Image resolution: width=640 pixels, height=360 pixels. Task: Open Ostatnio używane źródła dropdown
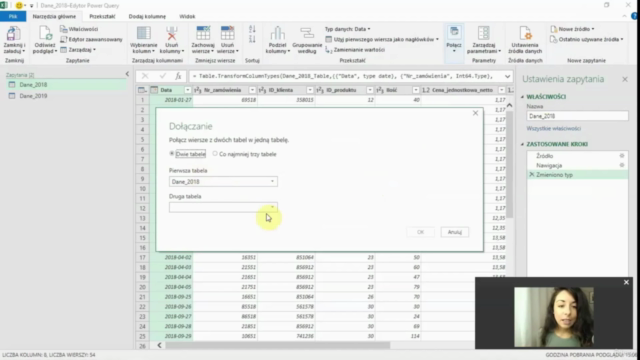(587, 39)
